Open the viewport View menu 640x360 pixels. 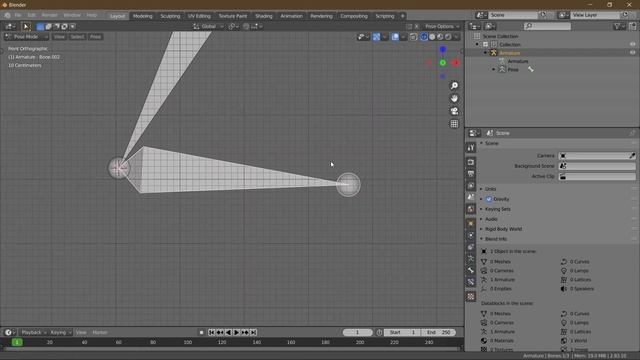coord(59,37)
